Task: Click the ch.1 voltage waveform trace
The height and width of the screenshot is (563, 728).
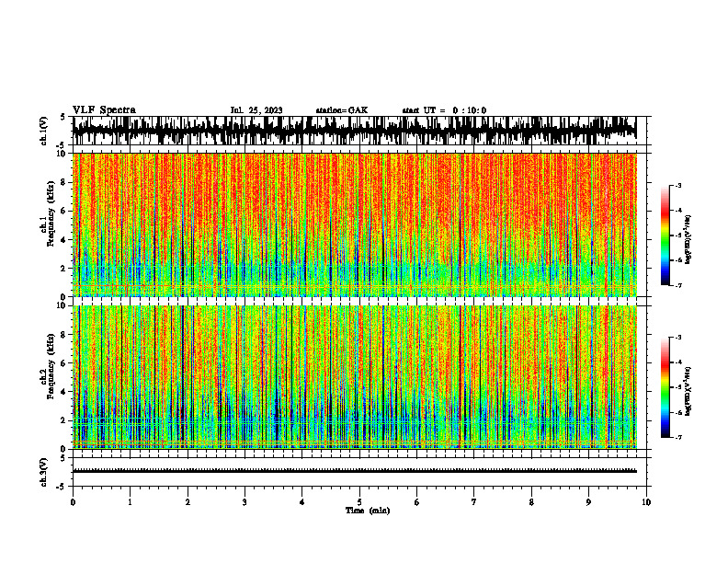Action: pyautogui.click(x=354, y=131)
